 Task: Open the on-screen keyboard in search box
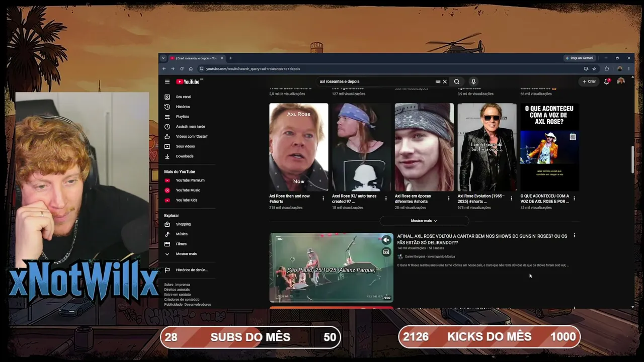coord(438,81)
